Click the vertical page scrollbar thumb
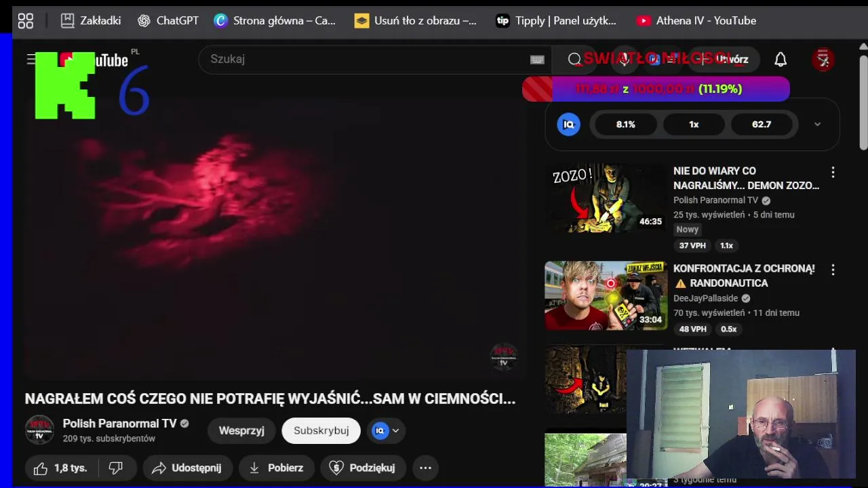Image resolution: width=868 pixels, height=488 pixels. pyautogui.click(x=863, y=102)
